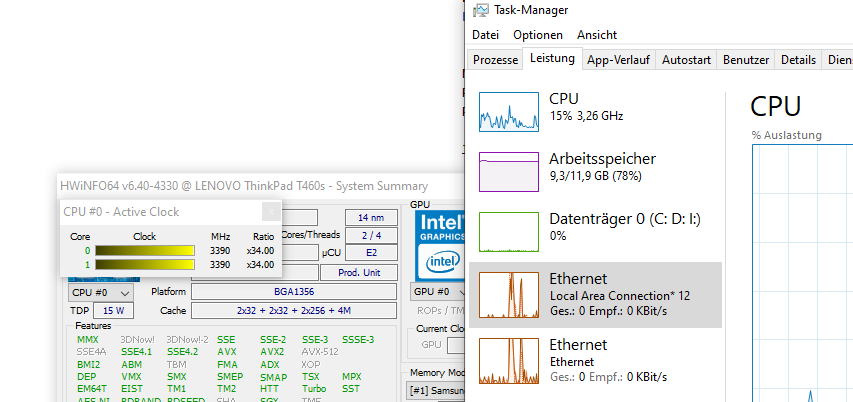Viewport: 853px width, 402px height.
Task: Click the Core 1 clock bar
Action: (x=145, y=264)
